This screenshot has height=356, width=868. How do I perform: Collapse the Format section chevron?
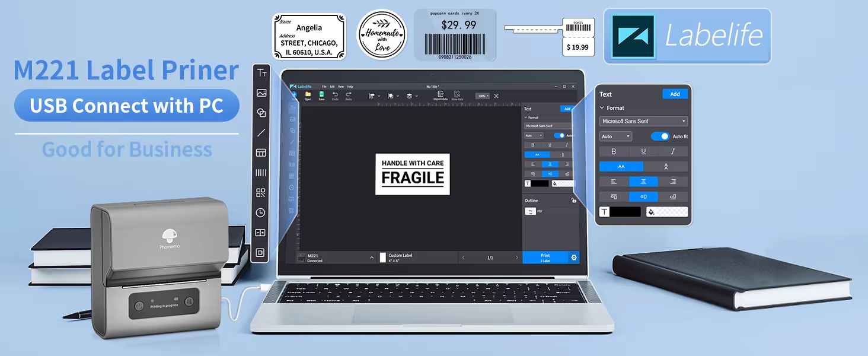point(602,108)
